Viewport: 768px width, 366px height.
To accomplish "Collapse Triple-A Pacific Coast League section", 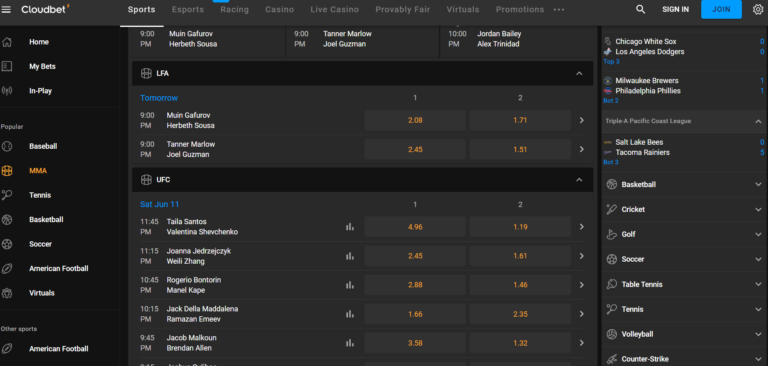I will pos(758,121).
